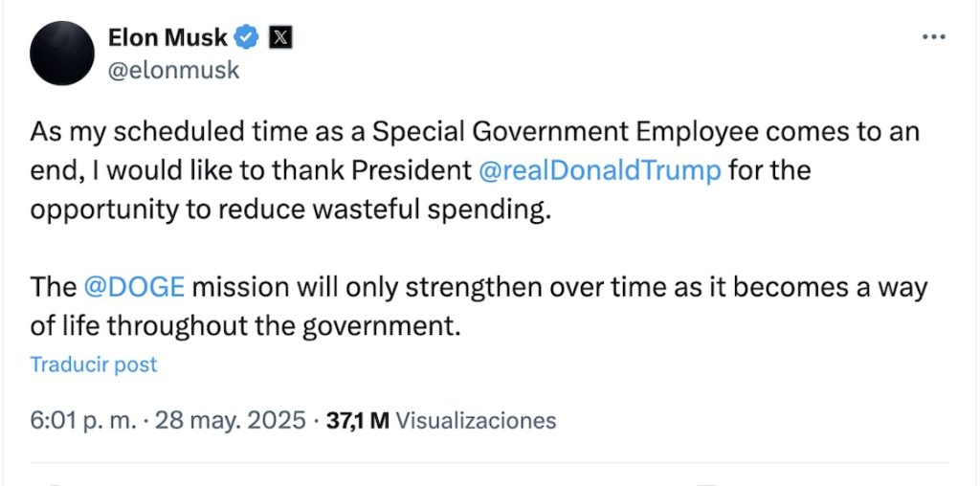
Task: Click the Elon Musk display name
Action: 168,38
